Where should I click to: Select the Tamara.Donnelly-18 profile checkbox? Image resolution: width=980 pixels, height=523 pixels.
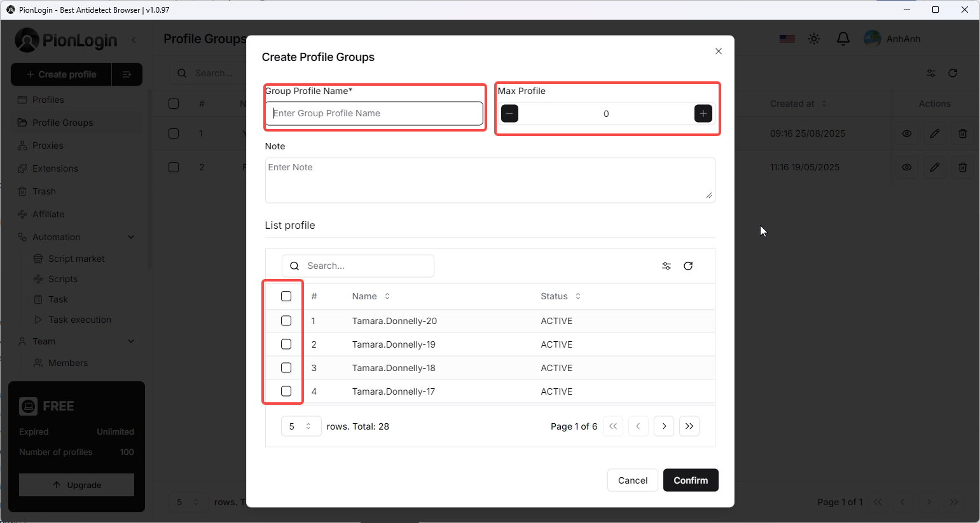286,368
